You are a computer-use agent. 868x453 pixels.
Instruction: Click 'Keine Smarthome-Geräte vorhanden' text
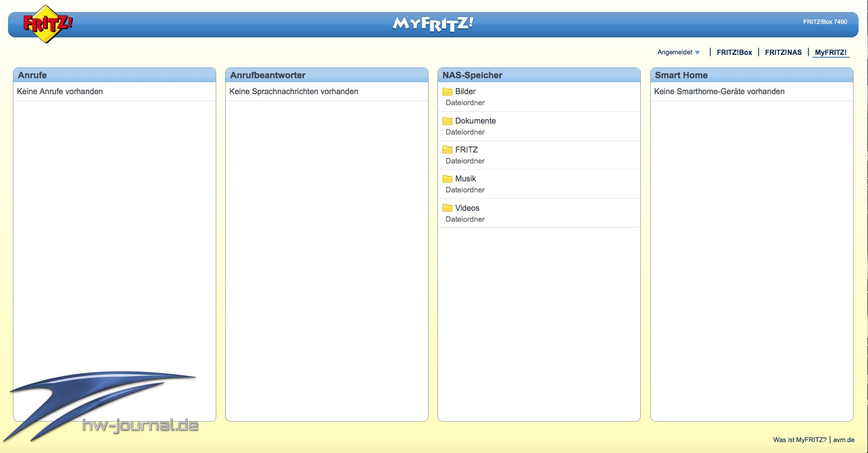point(719,91)
